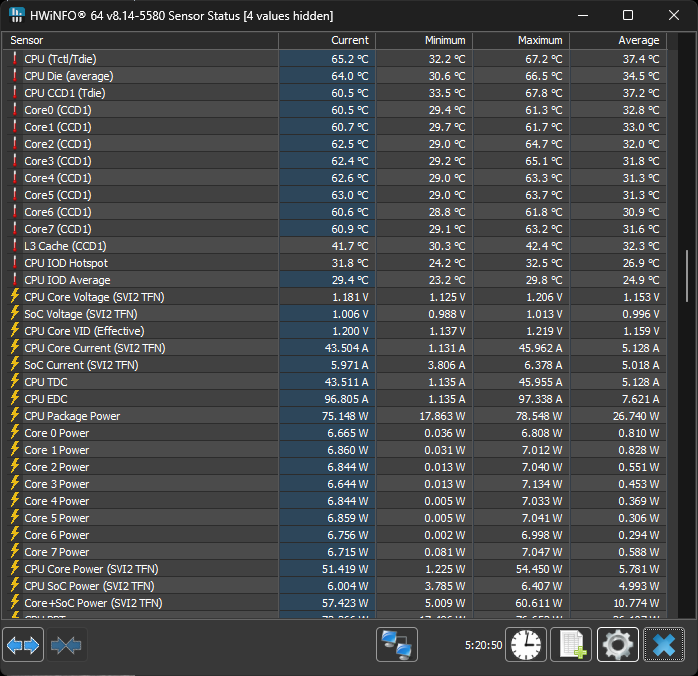
Task: Select the Core 3 Power row label
Action: point(57,484)
